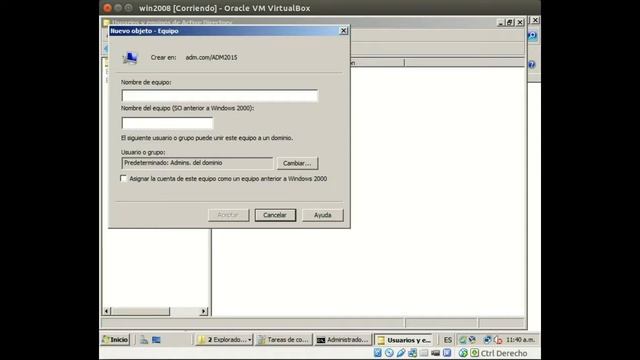This screenshot has width=640, height=360.
Task: Launch Server Manager from the quick launch
Action: click(144, 340)
